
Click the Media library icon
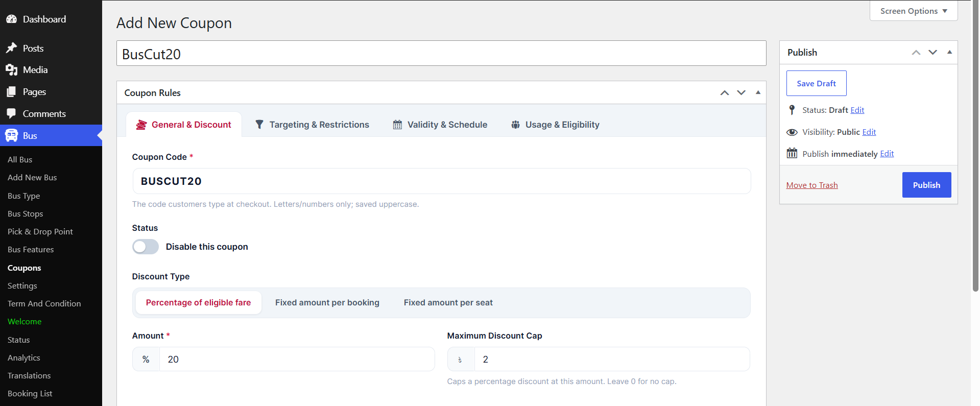[x=12, y=70]
